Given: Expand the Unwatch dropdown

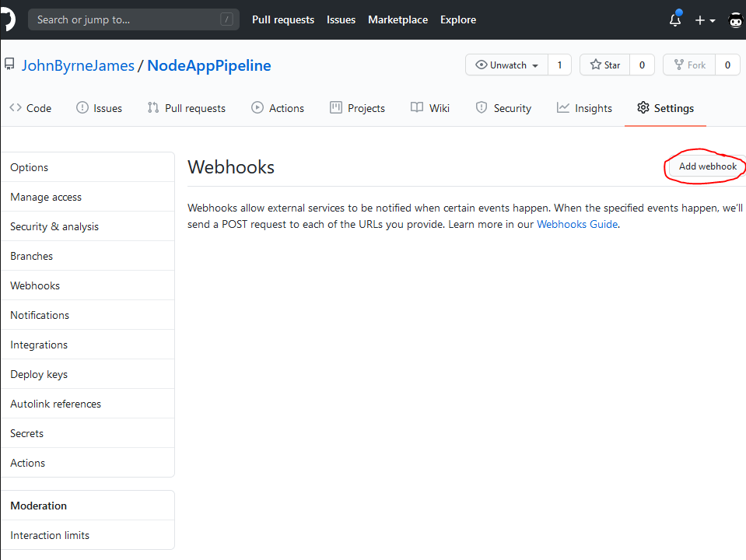Looking at the screenshot, I should pos(506,65).
